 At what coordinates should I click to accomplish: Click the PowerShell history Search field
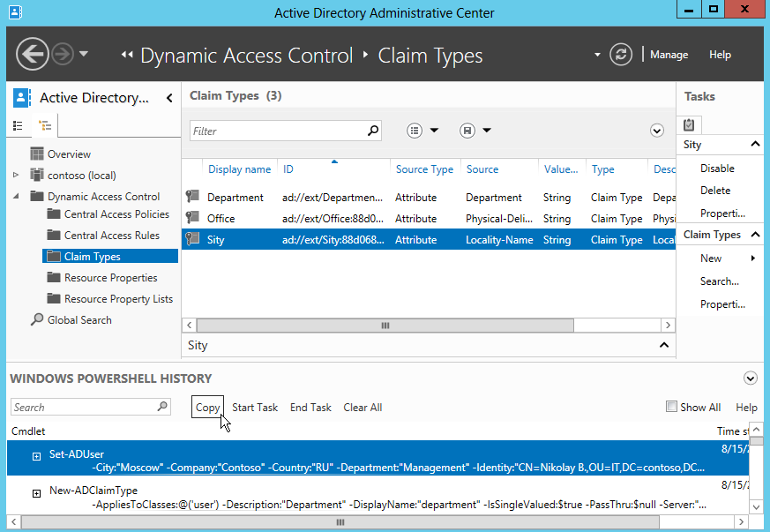click(x=90, y=407)
